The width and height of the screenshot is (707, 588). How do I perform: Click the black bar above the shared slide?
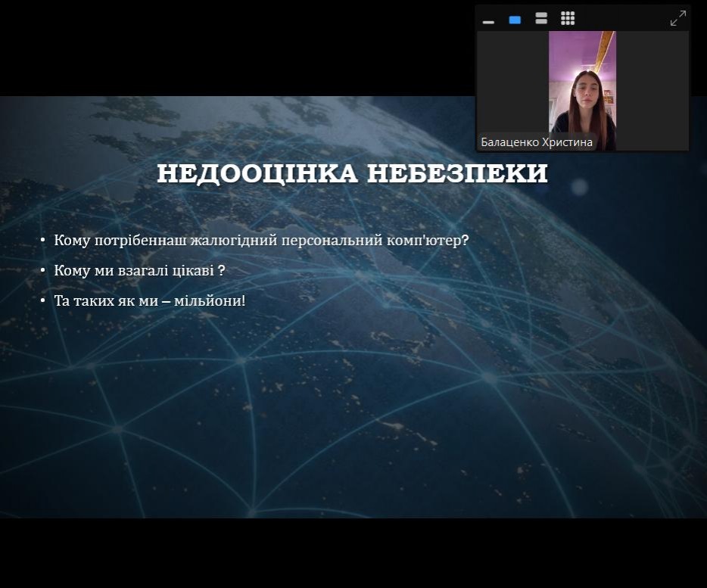pos(227,45)
